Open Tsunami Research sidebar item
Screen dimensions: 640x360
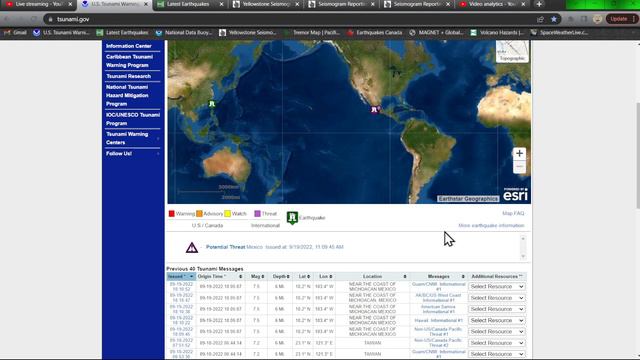click(129, 76)
